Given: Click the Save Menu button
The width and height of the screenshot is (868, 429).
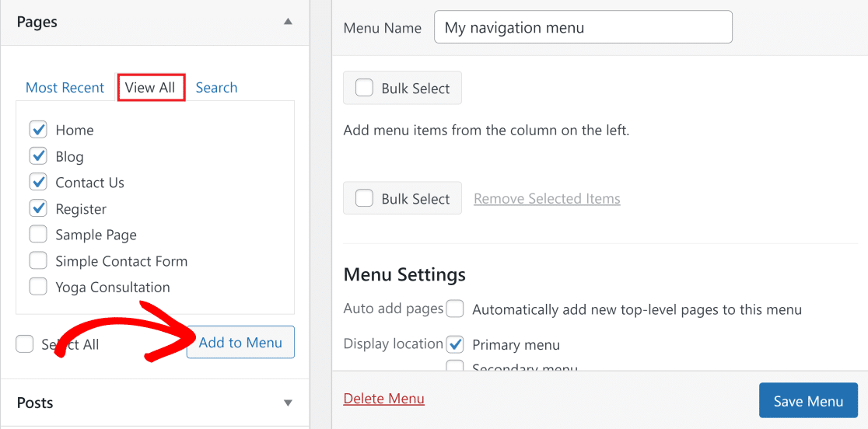Looking at the screenshot, I should click(808, 400).
